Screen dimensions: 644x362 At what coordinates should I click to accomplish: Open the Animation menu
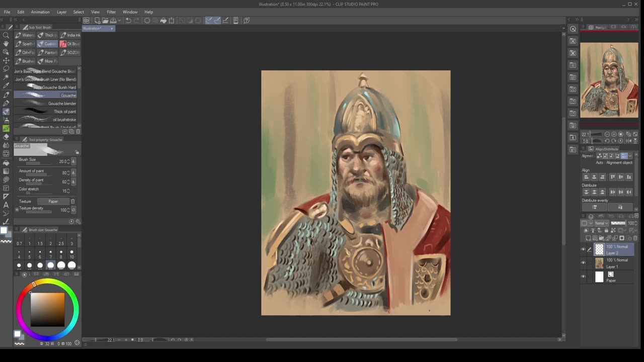[x=40, y=12]
